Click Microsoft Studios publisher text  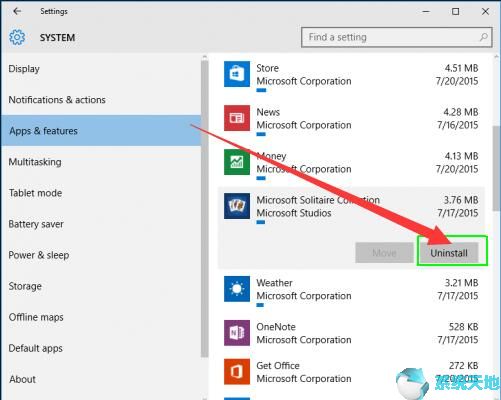(x=294, y=213)
